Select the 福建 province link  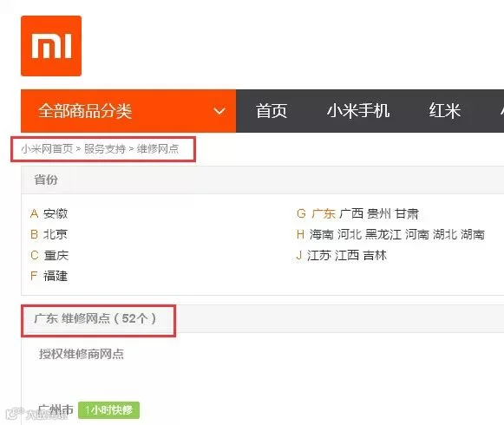[x=56, y=276]
